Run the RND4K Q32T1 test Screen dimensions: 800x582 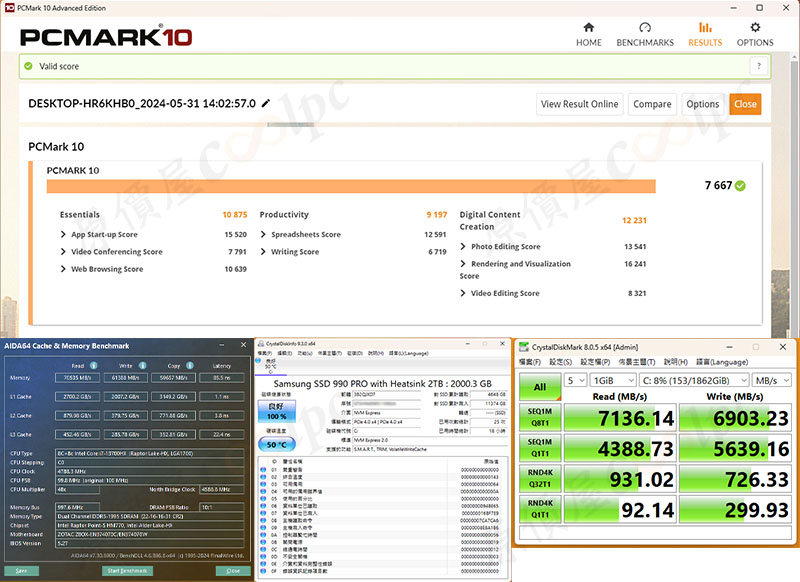coord(540,478)
